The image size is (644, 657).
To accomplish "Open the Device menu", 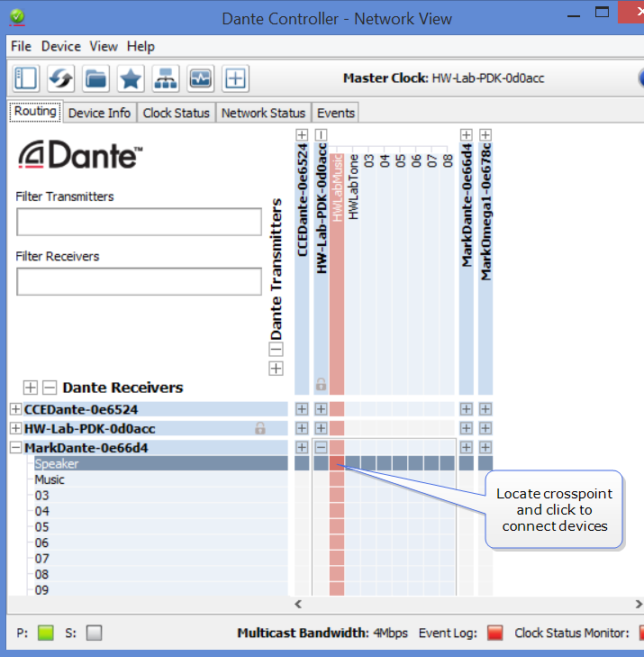I will tap(60, 46).
